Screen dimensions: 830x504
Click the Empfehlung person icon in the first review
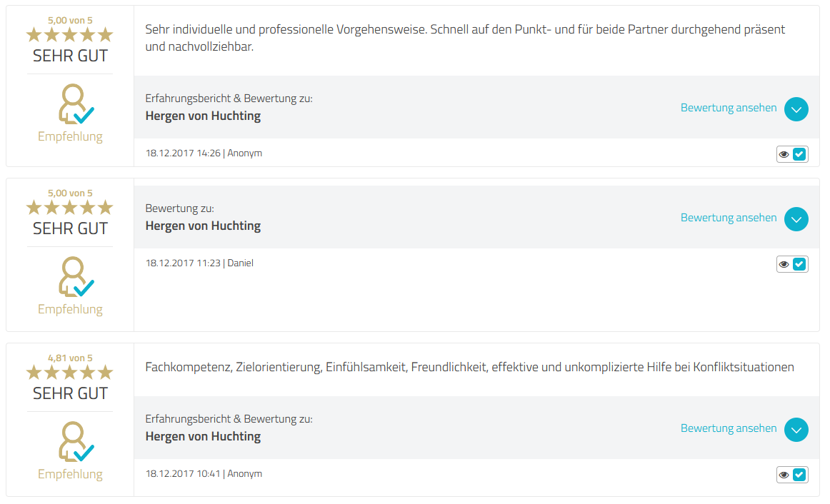tap(74, 104)
